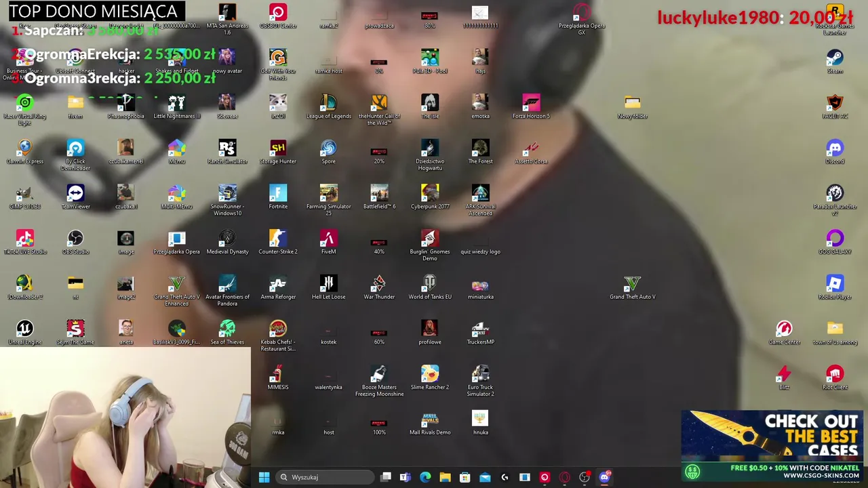This screenshot has width=868, height=488.
Task: Select the TikTok LIVE Studio icon
Action: [25, 243]
